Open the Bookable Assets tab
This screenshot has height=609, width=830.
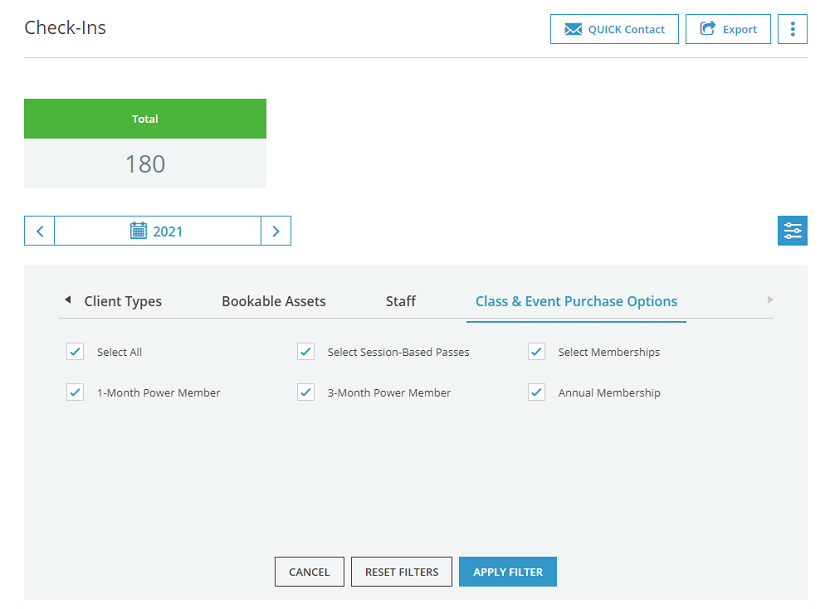pos(274,301)
